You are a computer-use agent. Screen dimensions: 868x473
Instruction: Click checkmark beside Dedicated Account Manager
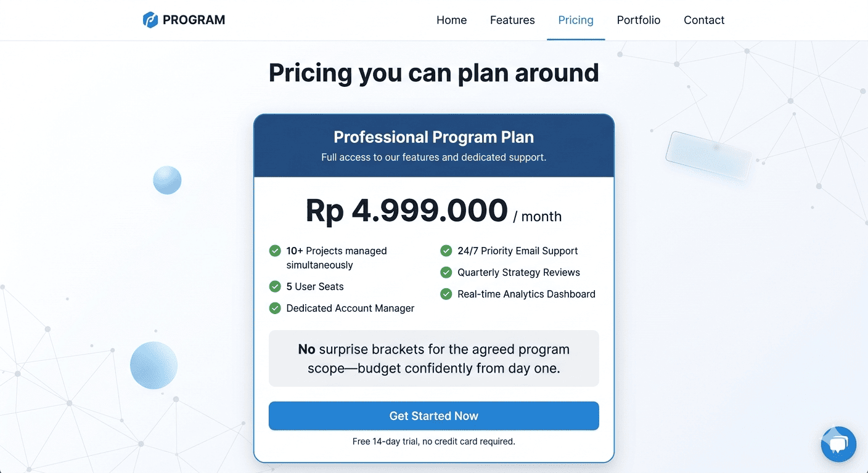pyautogui.click(x=275, y=308)
